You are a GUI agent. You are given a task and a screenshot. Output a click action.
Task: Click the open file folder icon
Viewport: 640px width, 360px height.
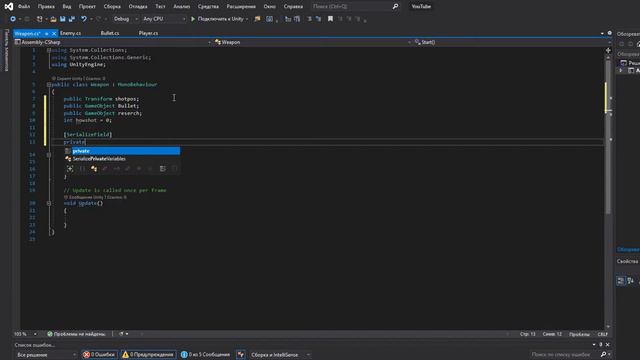pyautogui.click(x=53, y=19)
